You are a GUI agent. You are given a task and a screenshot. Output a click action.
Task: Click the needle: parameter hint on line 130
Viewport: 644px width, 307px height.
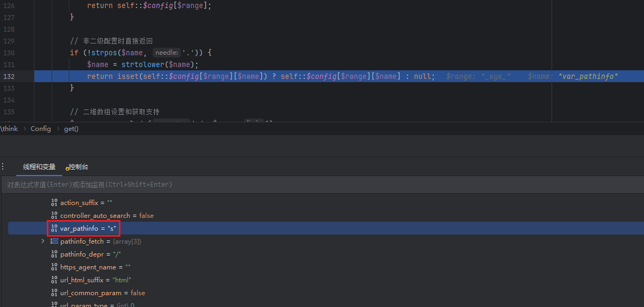pyautogui.click(x=167, y=53)
